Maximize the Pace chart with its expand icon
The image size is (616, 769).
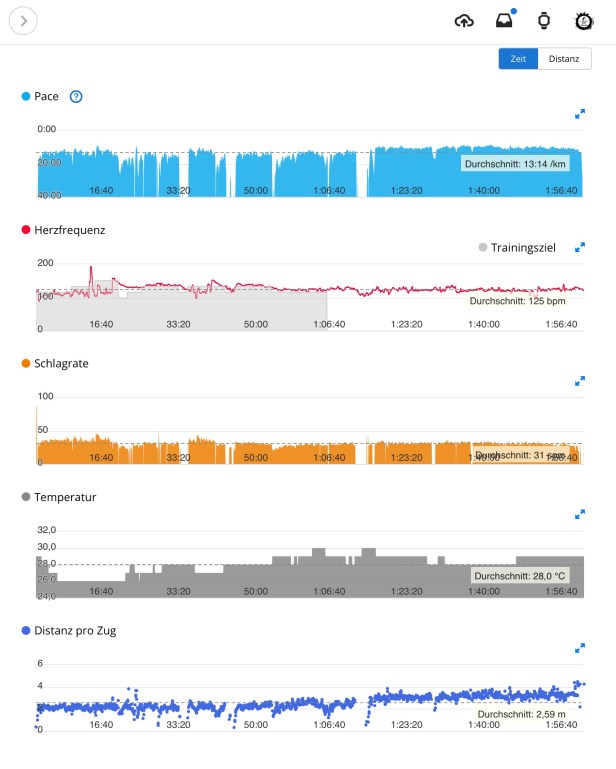point(580,114)
